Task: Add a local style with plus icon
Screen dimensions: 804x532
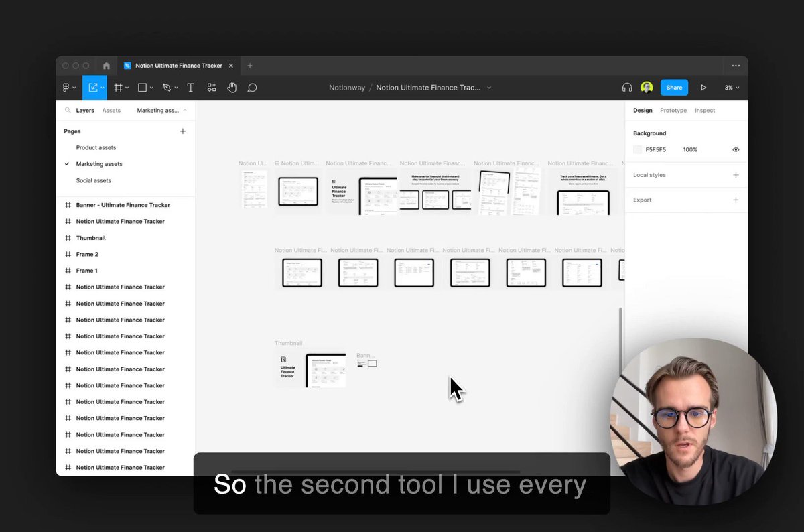Action: 736,175
